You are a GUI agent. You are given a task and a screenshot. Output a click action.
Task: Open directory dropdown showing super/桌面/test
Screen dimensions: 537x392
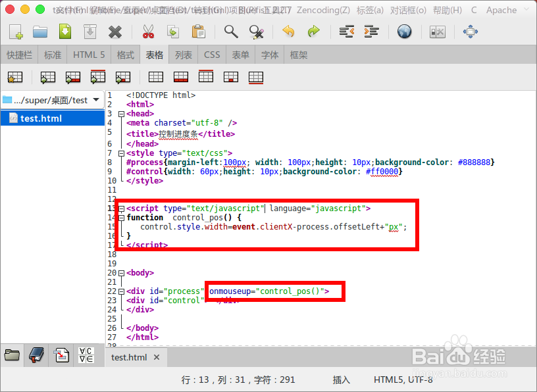(52, 100)
